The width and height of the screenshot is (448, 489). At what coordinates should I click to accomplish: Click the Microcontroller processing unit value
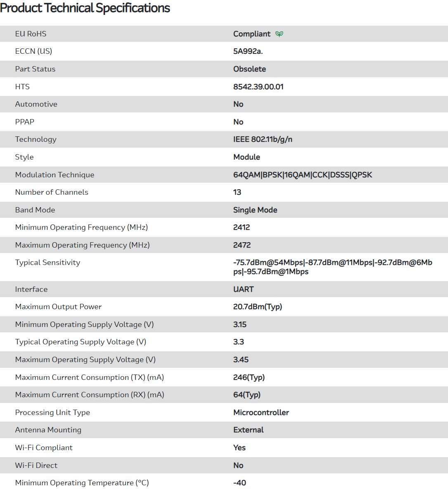(261, 413)
